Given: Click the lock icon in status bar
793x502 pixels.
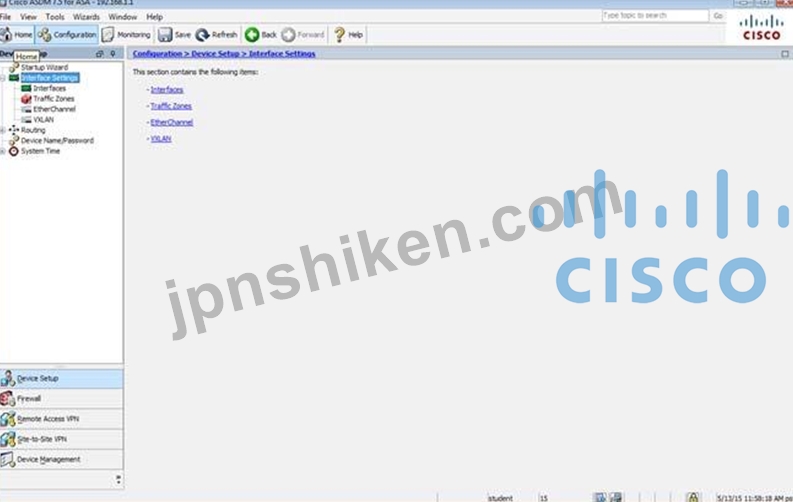Looking at the screenshot, I should (x=693, y=497).
